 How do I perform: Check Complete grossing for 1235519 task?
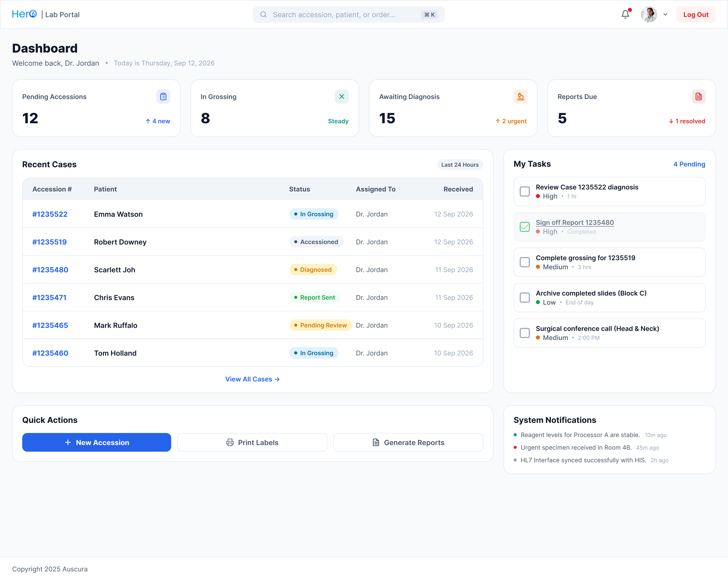click(525, 262)
